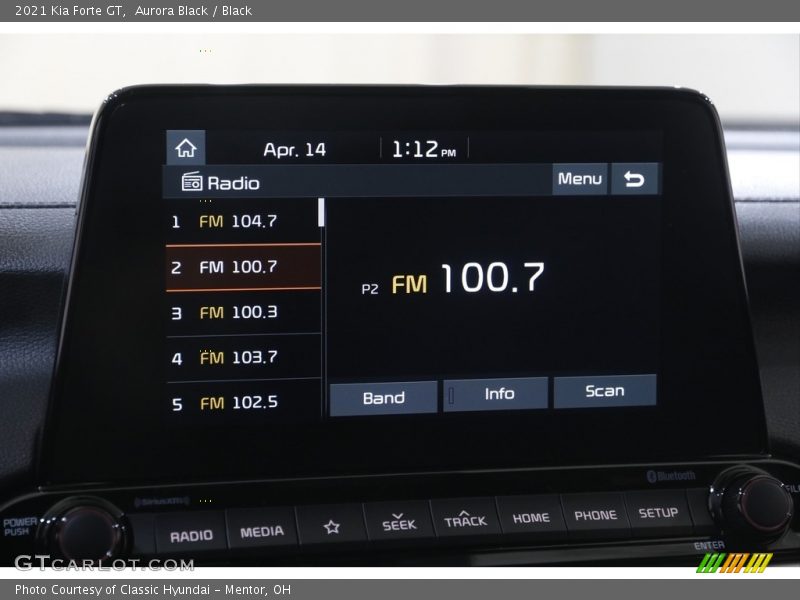This screenshot has width=800, height=600.
Task: Push the TRACK up button
Action: click(465, 519)
